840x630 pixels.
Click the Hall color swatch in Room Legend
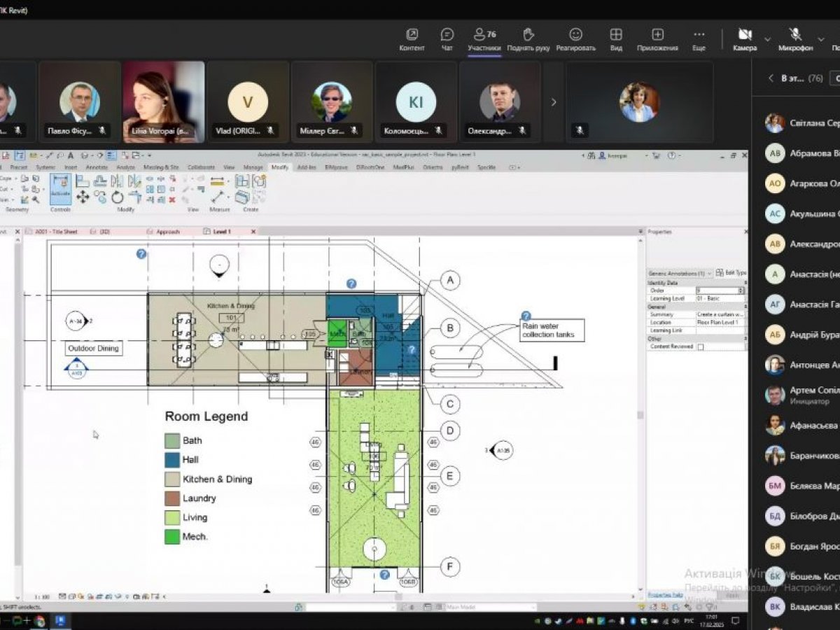click(x=171, y=459)
